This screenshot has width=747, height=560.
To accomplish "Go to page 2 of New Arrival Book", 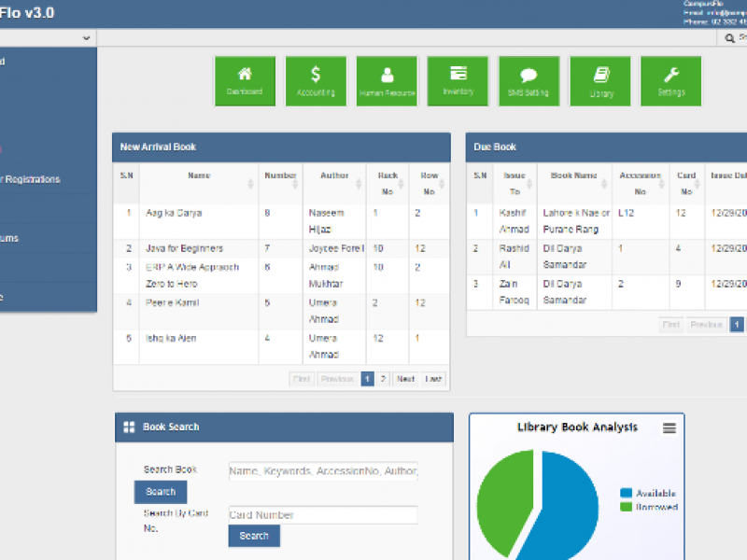I will (x=383, y=379).
